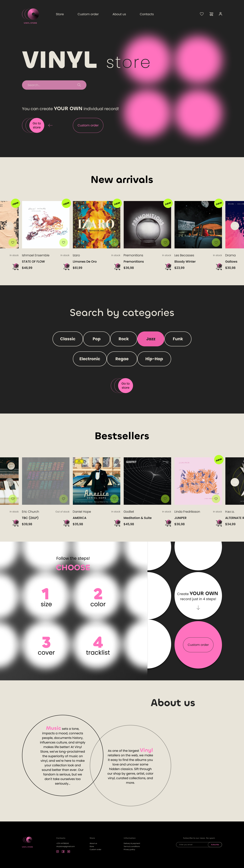This screenshot has height=868, width=244.
Task: Open the user account icon in header
Action: click(220, 14)
